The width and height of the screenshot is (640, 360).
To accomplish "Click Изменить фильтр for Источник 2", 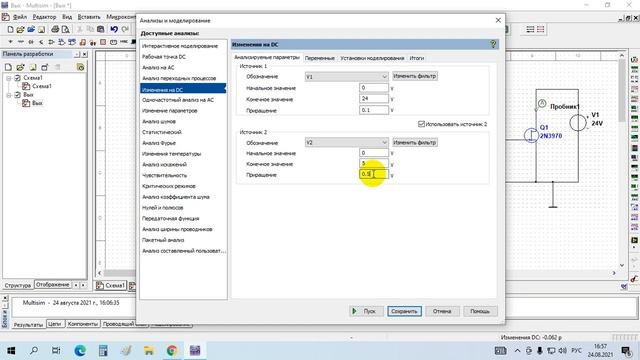I will (x=415, y=142).
